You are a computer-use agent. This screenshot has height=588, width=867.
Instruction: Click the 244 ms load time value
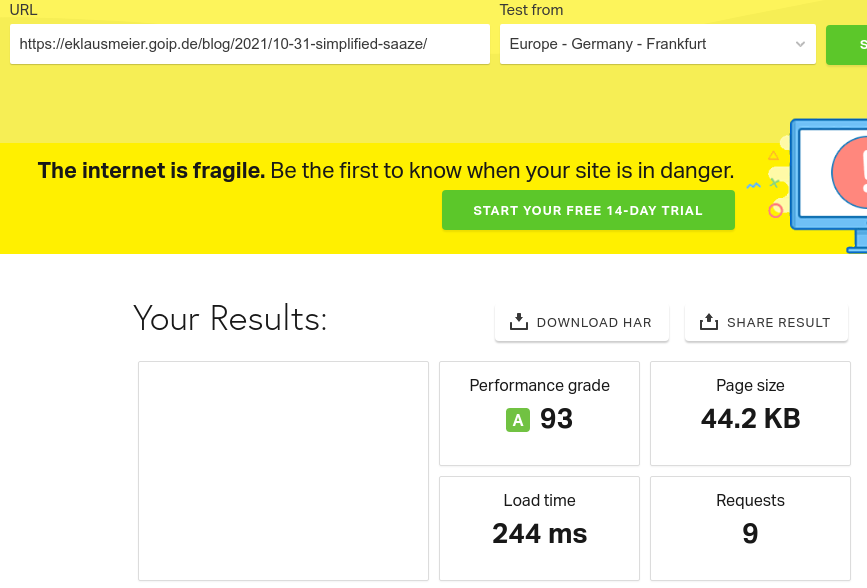point(539,534)
